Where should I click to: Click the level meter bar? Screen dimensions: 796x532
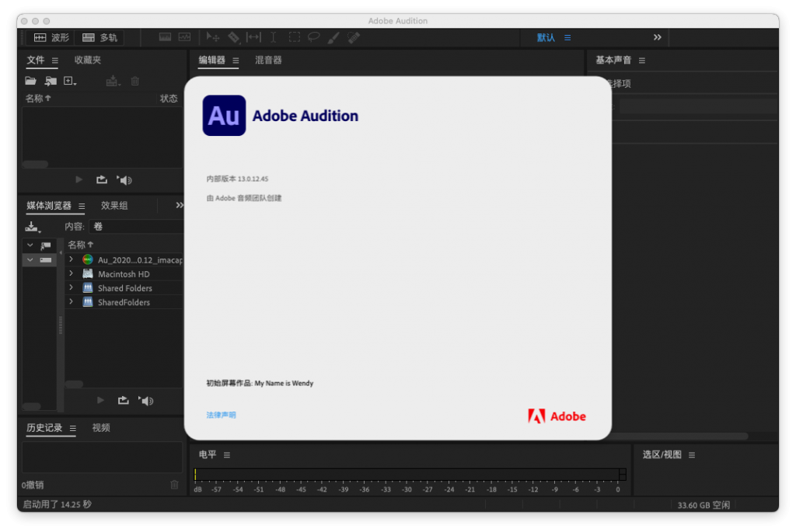tap(410, 475)
